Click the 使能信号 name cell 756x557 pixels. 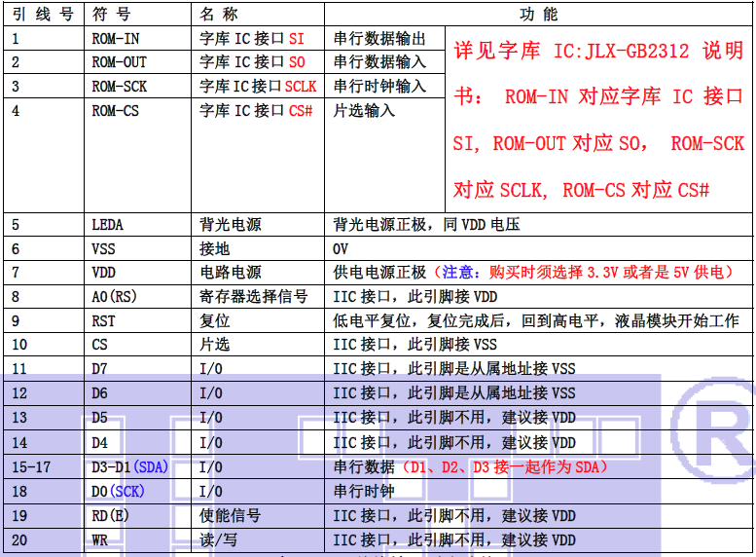pos(230,515)
